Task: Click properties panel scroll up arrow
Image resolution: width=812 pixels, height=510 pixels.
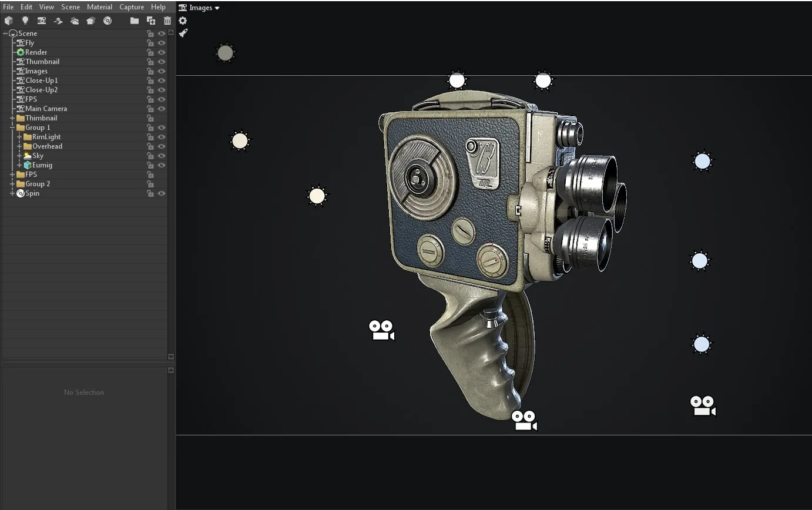Action: (171, 370)
